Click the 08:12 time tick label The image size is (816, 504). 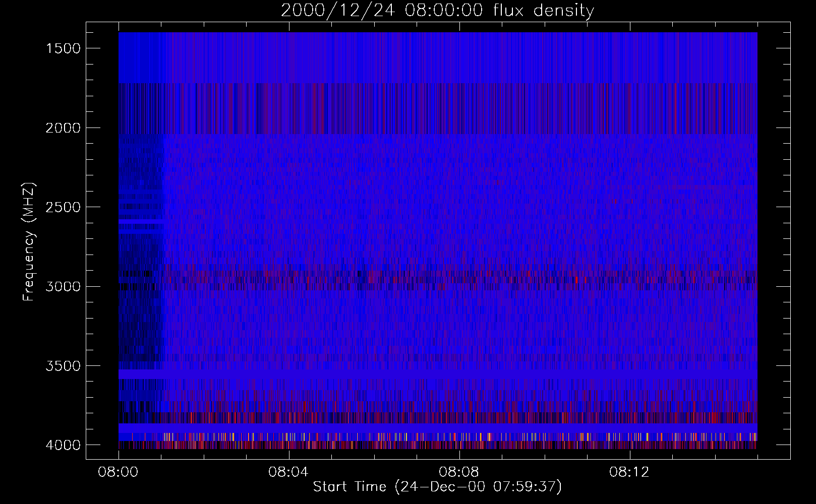(629, 472)
